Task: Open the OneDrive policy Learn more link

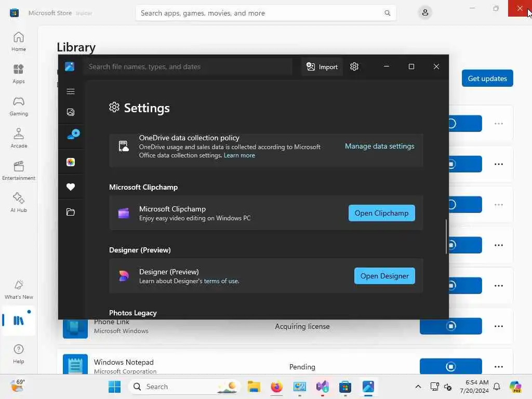Action: point(239,155)
